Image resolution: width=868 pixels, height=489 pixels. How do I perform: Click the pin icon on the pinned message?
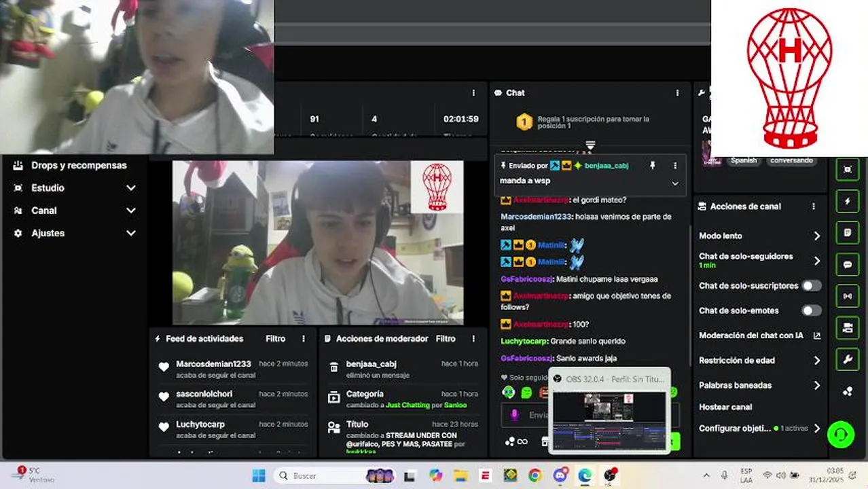click(653, 165)
